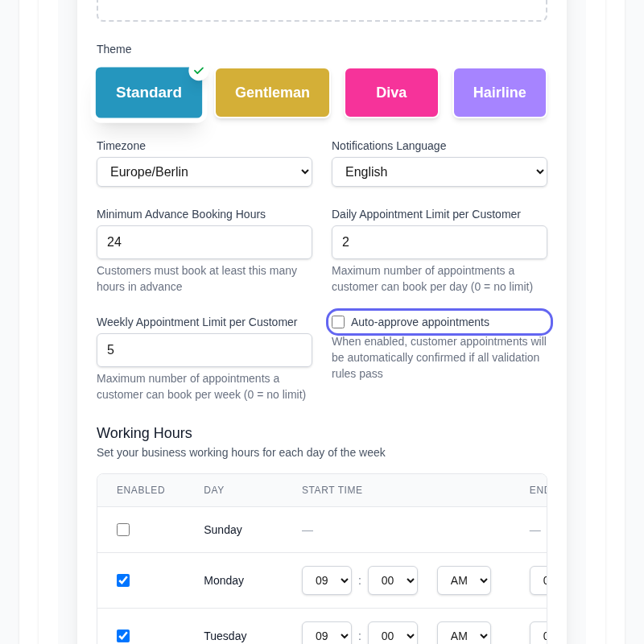Image resolution: width=644 pixels, height=644 pixels.
Task: Click the Minimum Advance Booking Hours field
Action: [204, 242]
